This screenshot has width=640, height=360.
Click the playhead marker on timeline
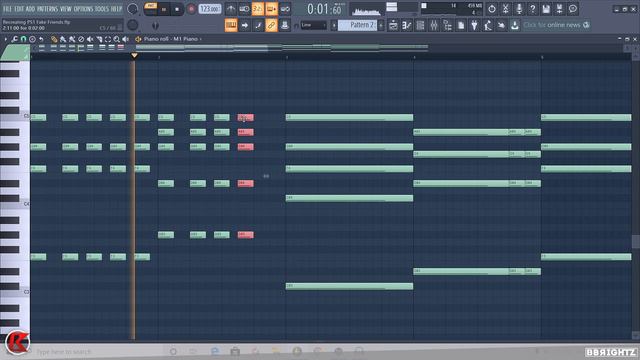click(x=134, y=55)
